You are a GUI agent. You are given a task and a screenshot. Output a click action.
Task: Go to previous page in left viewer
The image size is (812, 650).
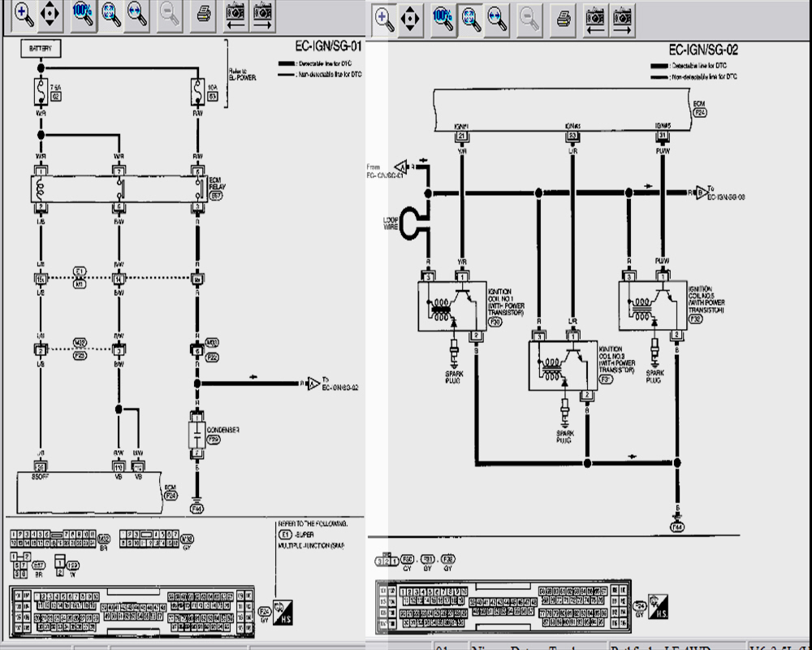[x=235, y=15]
